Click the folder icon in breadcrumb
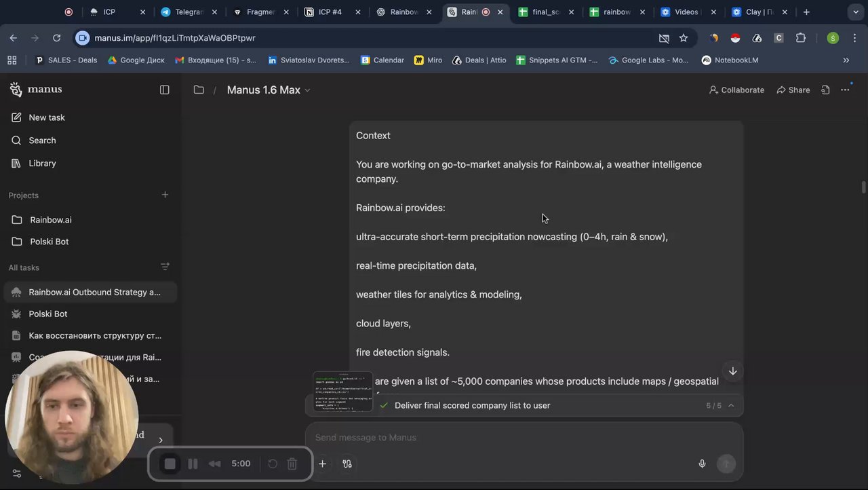This screenshot has height=490, width=868. [x=199, y=90]
